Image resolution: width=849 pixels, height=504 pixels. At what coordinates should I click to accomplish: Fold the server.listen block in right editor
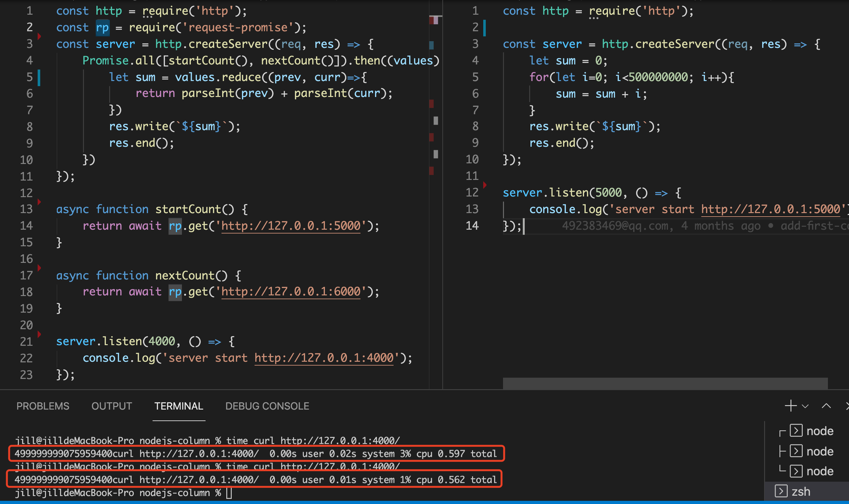[x=485, y=185]
